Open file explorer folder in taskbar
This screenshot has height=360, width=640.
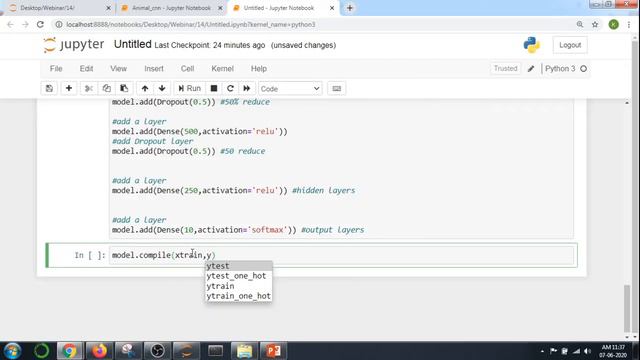244,351
